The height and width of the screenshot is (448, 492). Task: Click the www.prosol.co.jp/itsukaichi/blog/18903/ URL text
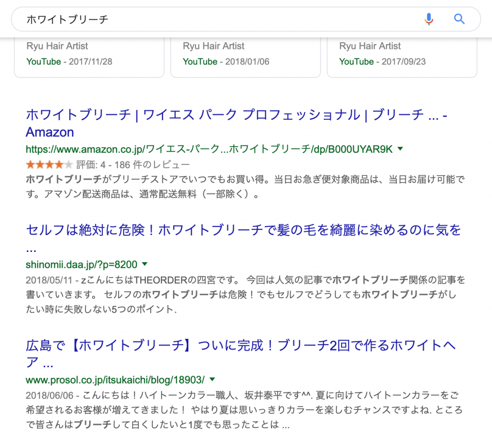[x=115, y=380]
